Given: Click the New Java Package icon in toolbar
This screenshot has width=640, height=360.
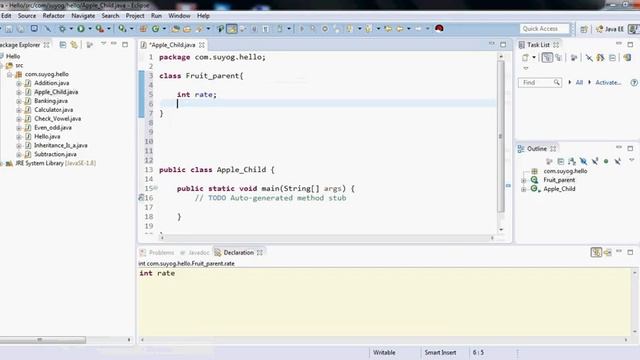Looking at the screenshot, I should pos(143,29).
